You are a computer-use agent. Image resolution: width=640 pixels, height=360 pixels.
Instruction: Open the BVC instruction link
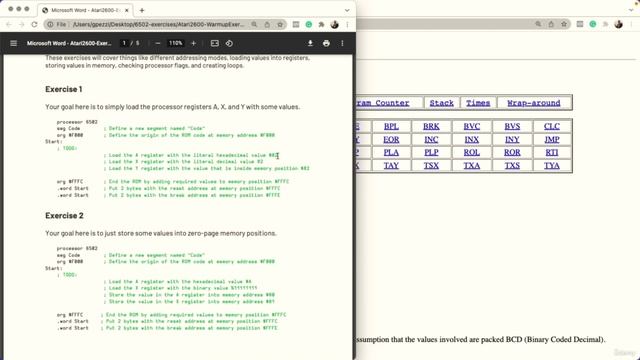click(x=471, y=127)
